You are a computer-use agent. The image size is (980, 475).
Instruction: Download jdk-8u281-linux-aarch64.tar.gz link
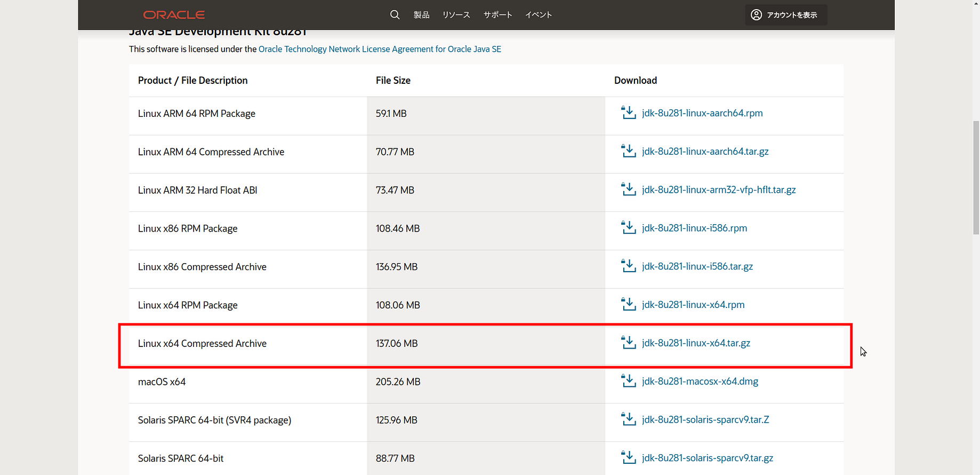(x=705, y=152)
